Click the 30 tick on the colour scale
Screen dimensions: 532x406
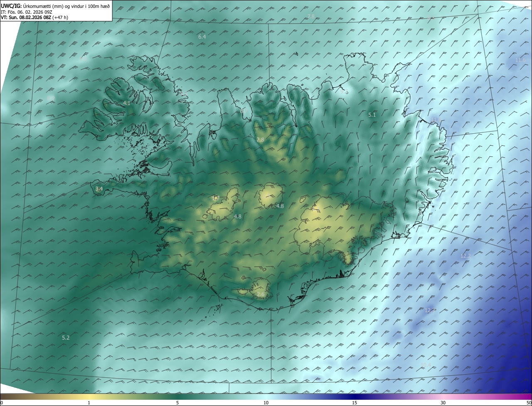pos(443,403)
